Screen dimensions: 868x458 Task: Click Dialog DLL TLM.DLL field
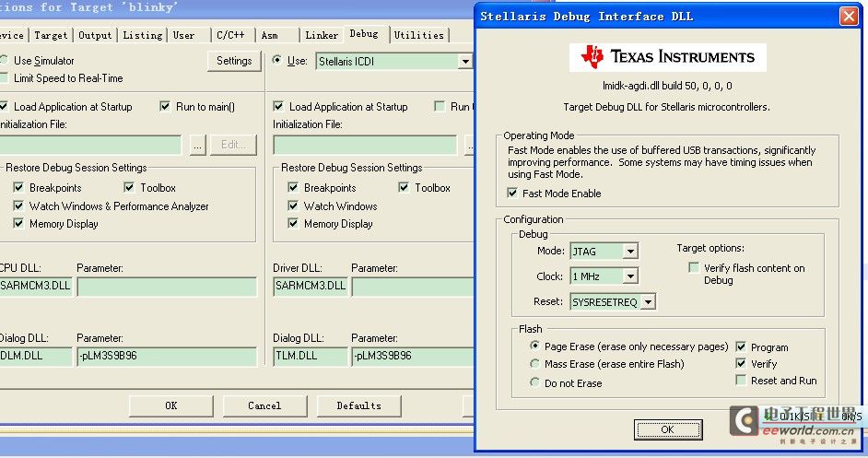tap(310, 356)
